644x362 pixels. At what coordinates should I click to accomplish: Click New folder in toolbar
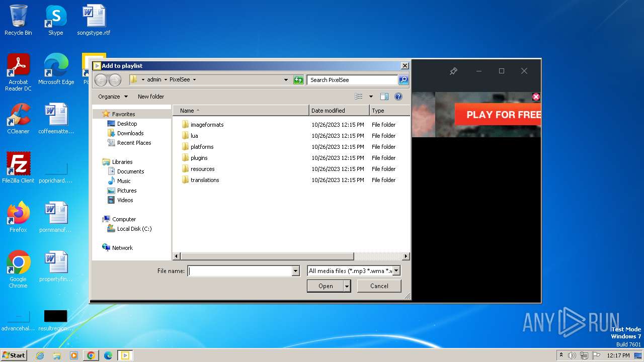coord(151,97)
